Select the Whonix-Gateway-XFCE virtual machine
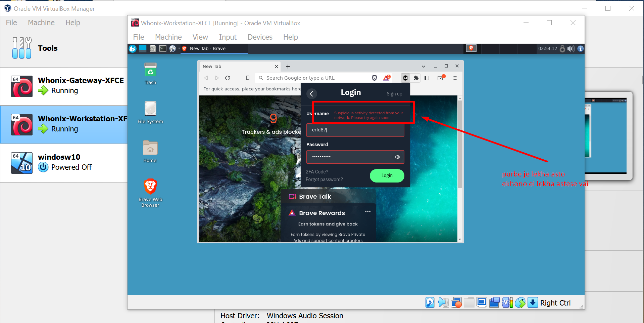The height and width of the screenshot is (323, 644). point(64,86)
